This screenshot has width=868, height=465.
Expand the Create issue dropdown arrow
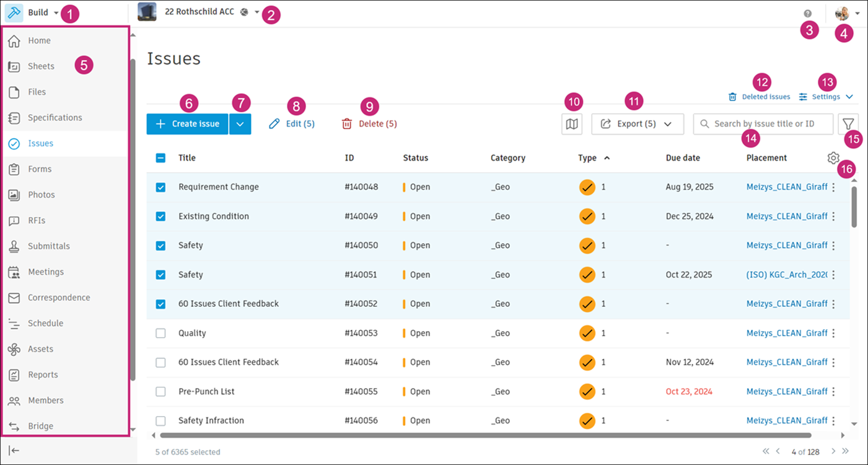240,124
